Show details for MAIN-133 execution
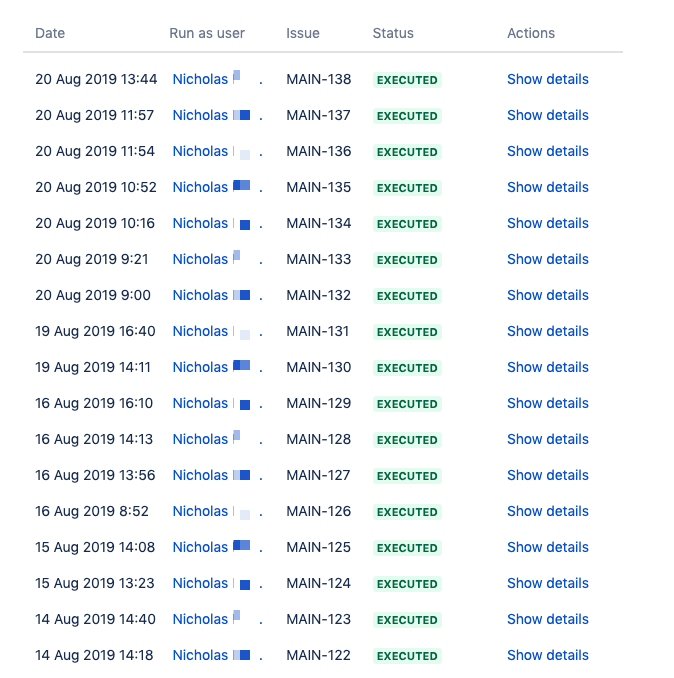 click(547, 259)
